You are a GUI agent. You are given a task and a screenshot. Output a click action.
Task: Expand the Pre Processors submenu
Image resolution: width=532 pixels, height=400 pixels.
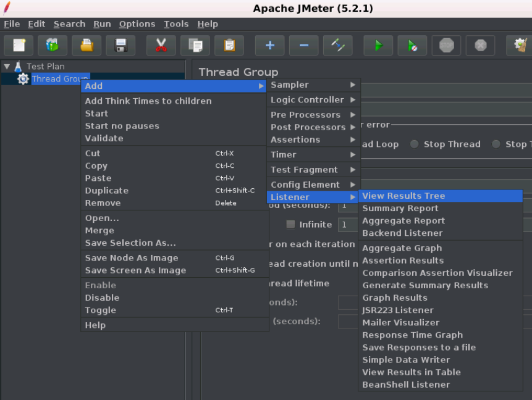coord(313,115)
